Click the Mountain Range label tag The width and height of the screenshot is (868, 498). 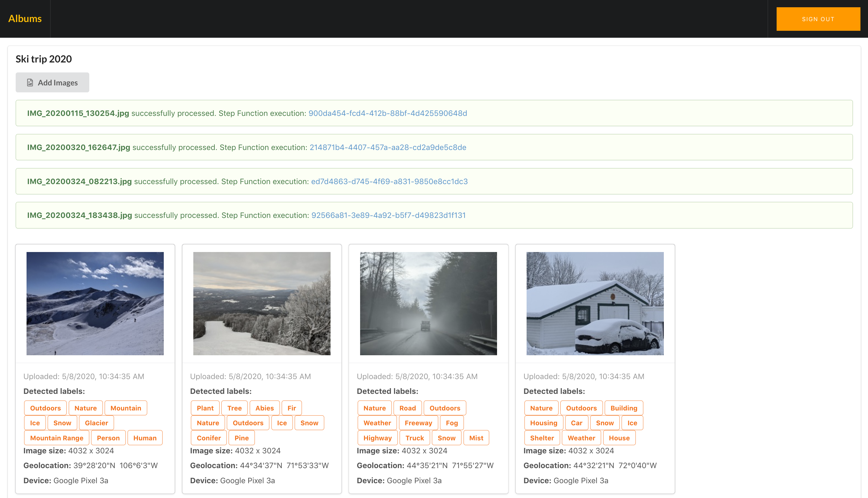[x=56, y=438]
